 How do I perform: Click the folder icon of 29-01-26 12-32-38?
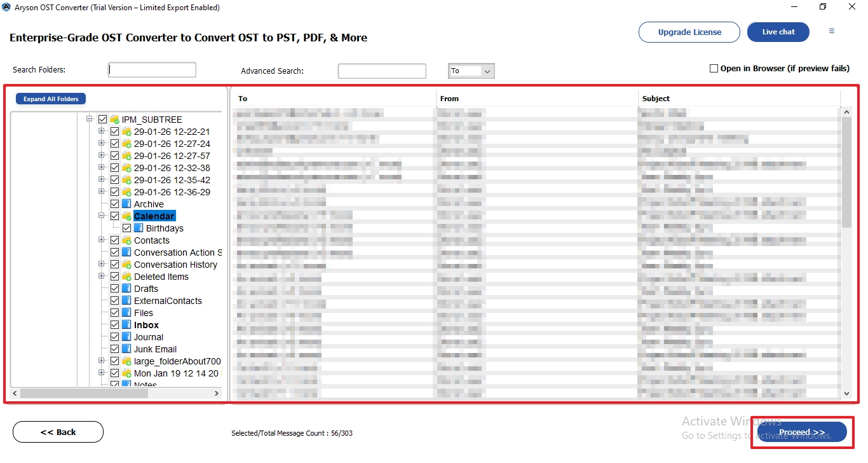coord(127,168)
